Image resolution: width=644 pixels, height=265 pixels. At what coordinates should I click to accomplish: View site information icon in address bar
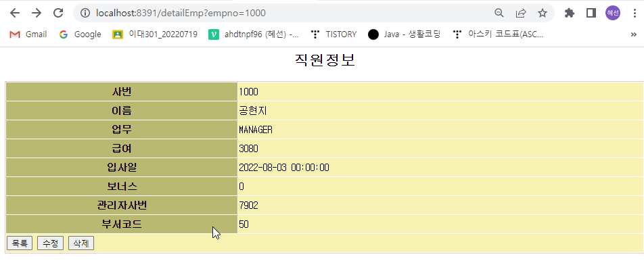click(85, 13)
